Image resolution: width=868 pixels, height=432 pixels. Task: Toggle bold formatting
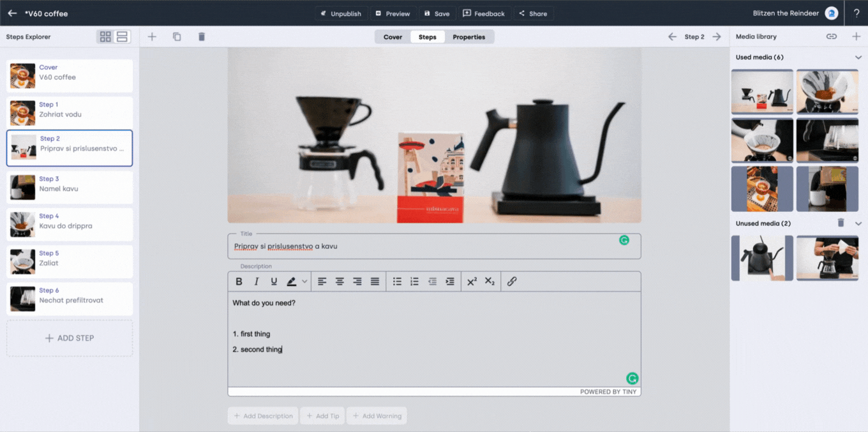(239, 281)
